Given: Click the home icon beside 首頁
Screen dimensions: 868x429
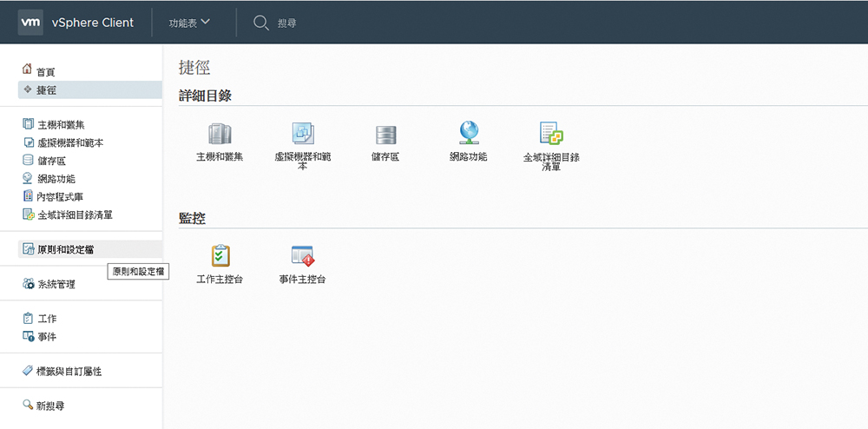Looking at the screenshot, I should pyautogui.click(x=27, y=69).
